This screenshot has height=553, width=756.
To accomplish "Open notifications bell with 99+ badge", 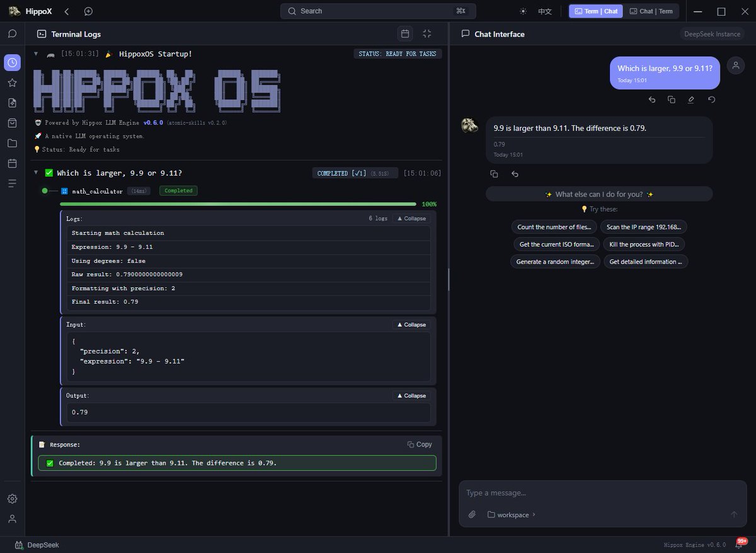I will (x=740, y=544).
